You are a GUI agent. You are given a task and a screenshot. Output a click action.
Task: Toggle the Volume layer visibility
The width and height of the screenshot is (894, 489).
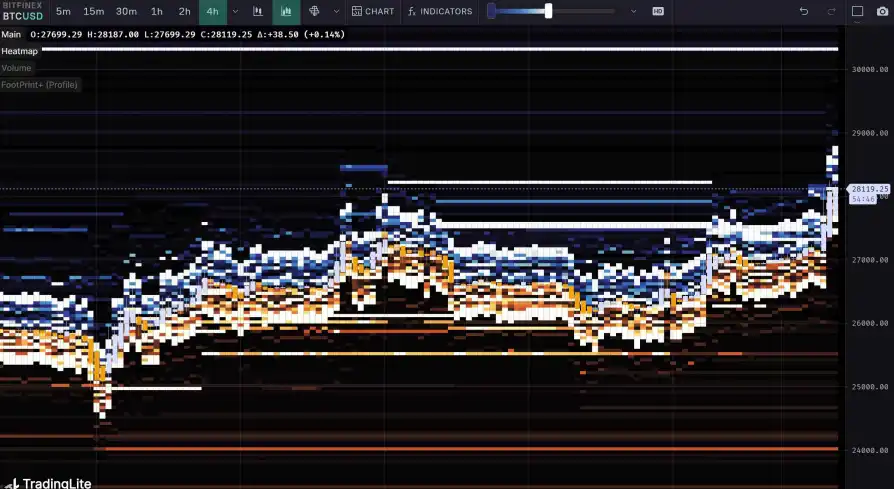click(x=17, y=68)
